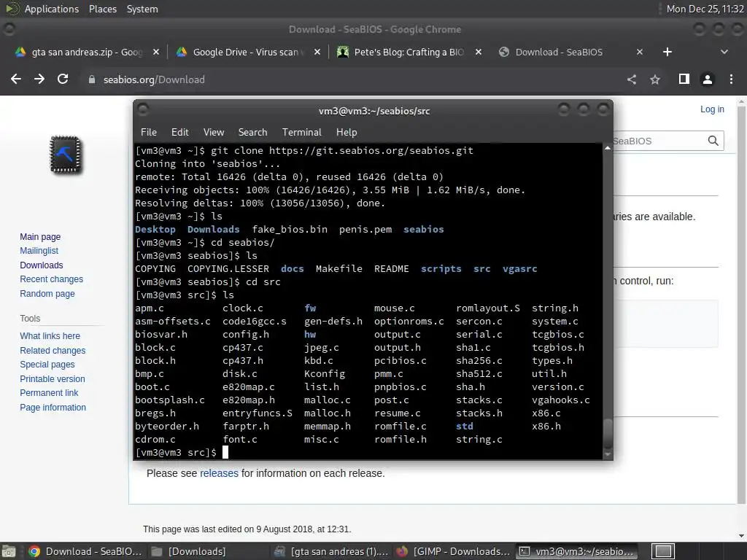
Task: Open the Applications panel menu
Action: click(x=52, y=9)
